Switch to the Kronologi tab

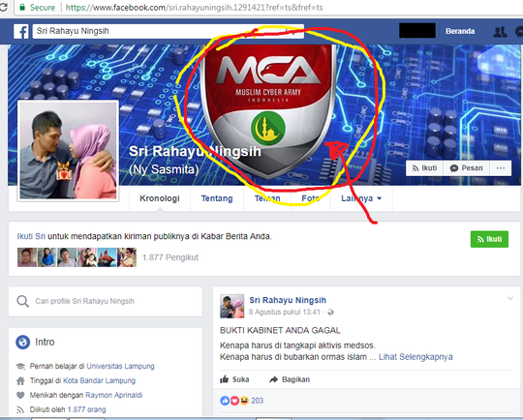(160, 198)
